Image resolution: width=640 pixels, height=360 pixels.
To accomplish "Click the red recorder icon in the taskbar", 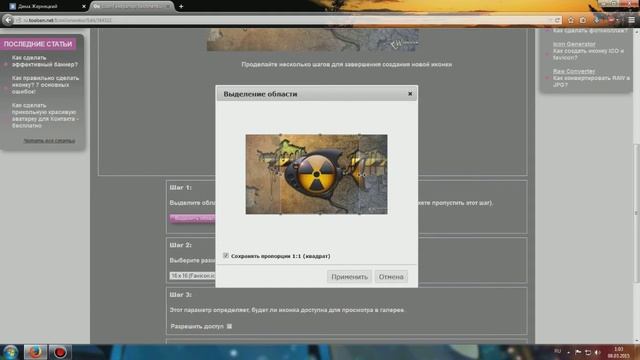I will pyautogui.click(x=60, y=352).
